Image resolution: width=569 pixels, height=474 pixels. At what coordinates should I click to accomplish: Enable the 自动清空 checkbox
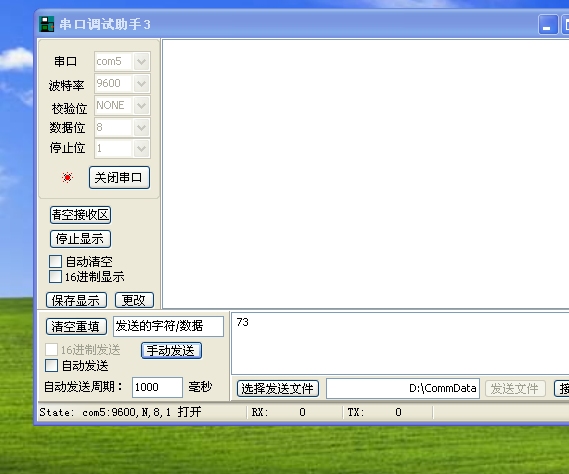coord(56,261)
